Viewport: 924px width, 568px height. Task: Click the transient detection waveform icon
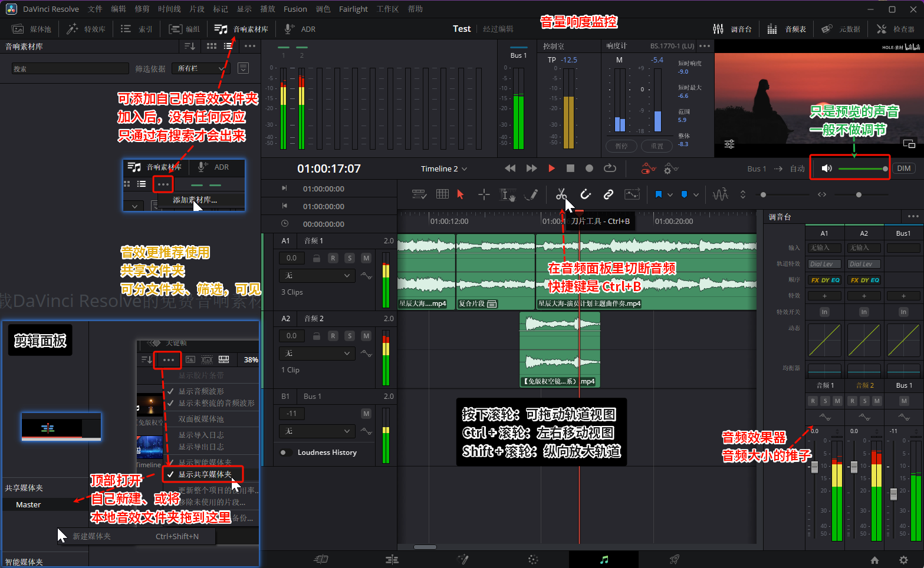[720, 194]
